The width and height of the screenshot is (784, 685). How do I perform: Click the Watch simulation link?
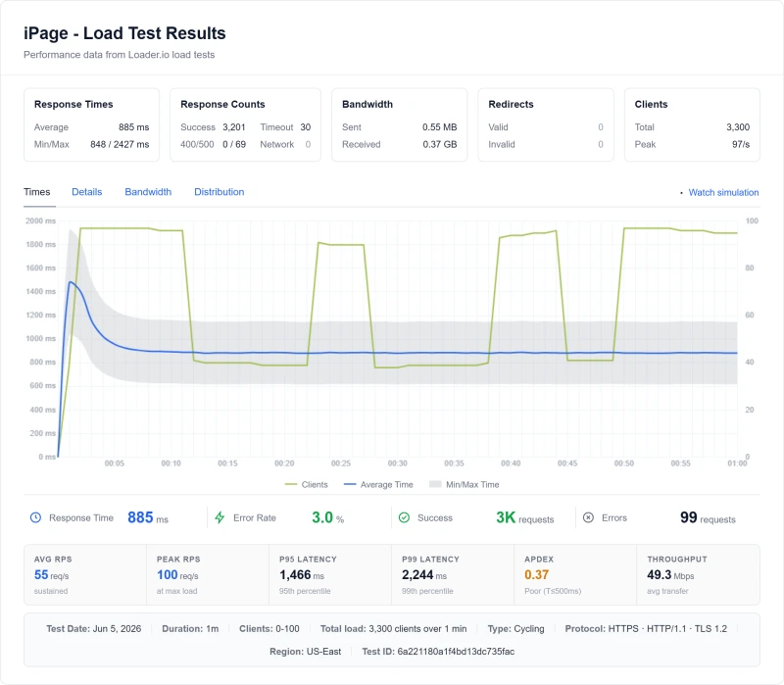(x=723, y=192)
